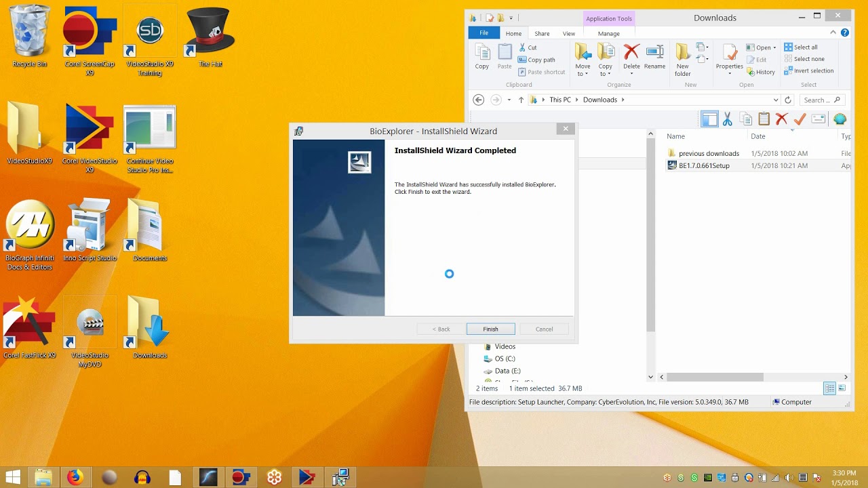Open the Windows Start button
This screenshot has width=868, height=488.
tap(13, 478)
